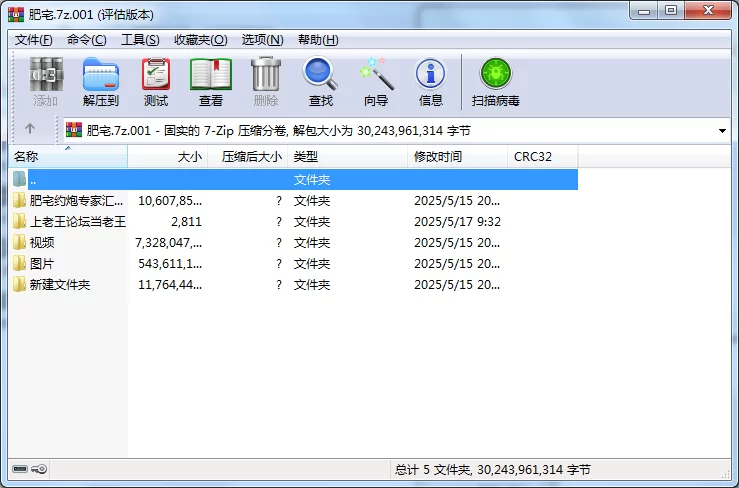Image resolution: width=739 pixels, height=488 pixels.
Task: Click the key password icon in status bar
Action: coord(39,469)
